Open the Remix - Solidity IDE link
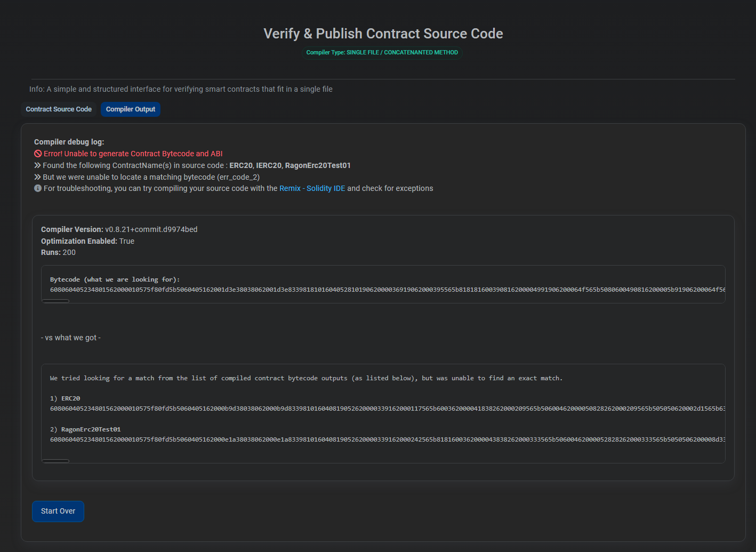The width and height of the screenshot is (756, 552). click(312, 188)
